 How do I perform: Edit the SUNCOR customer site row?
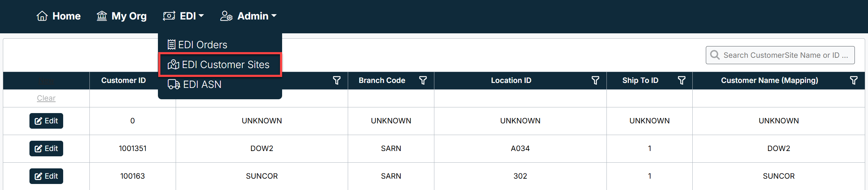click(x=46, y=176)
